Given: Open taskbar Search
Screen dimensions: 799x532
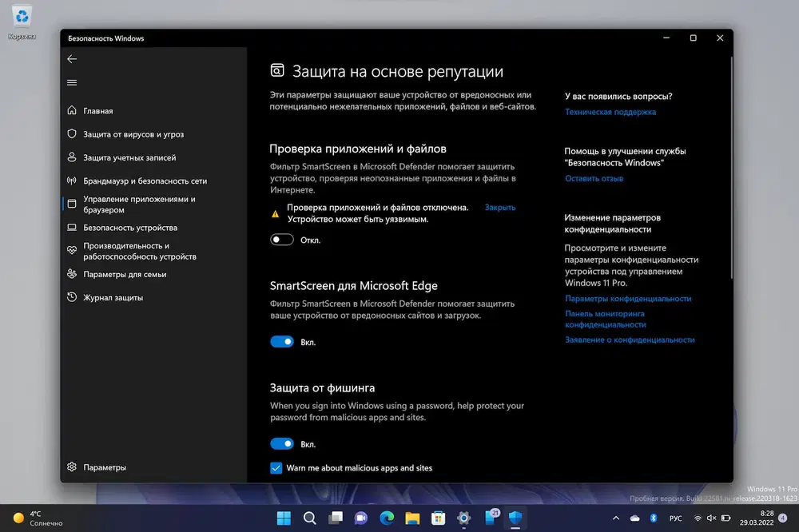Looking at the screenshot, I should click(x=309, y=518).
